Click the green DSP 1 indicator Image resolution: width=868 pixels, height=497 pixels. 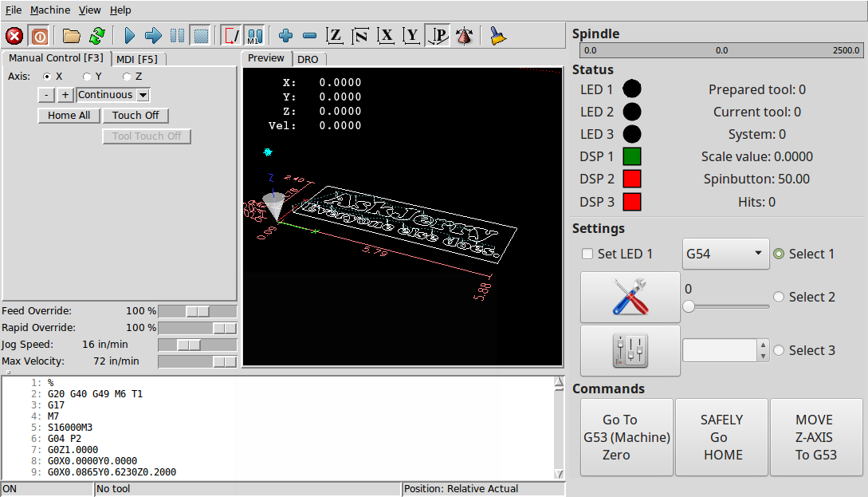tap(632, 157)
